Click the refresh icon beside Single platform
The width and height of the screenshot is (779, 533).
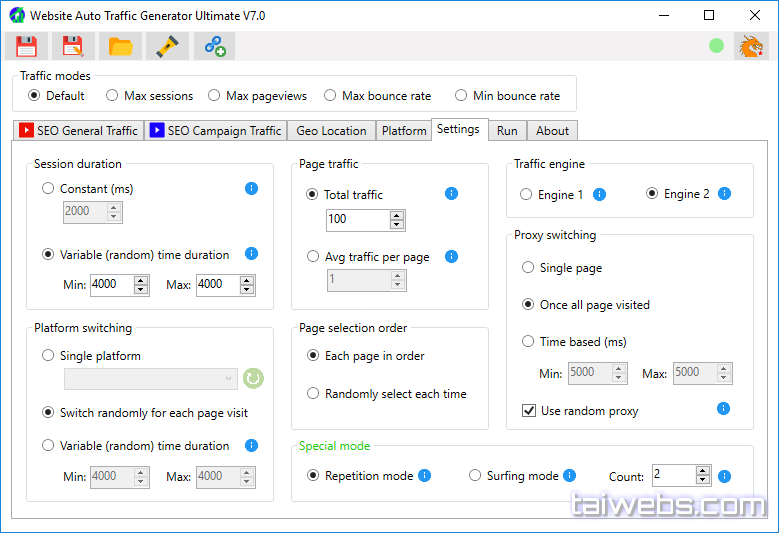pyautogui.click(x=253, y=379)
